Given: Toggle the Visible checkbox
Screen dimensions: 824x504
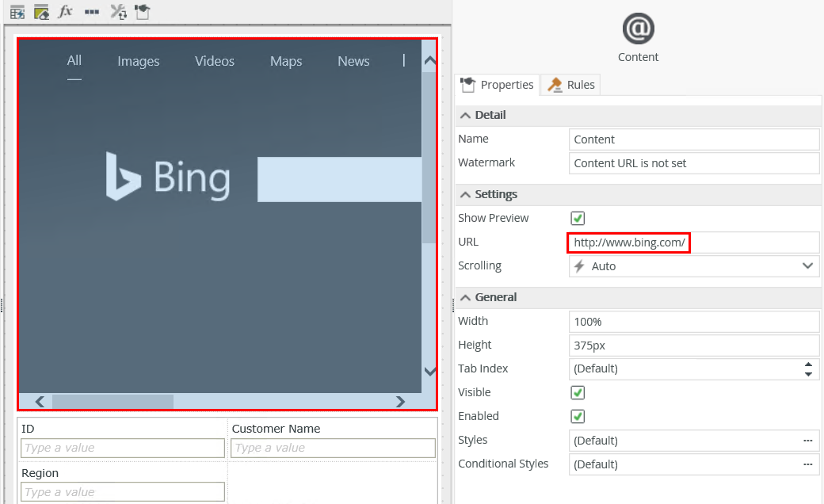Looking at the screenshot, I should pos(578,392).
